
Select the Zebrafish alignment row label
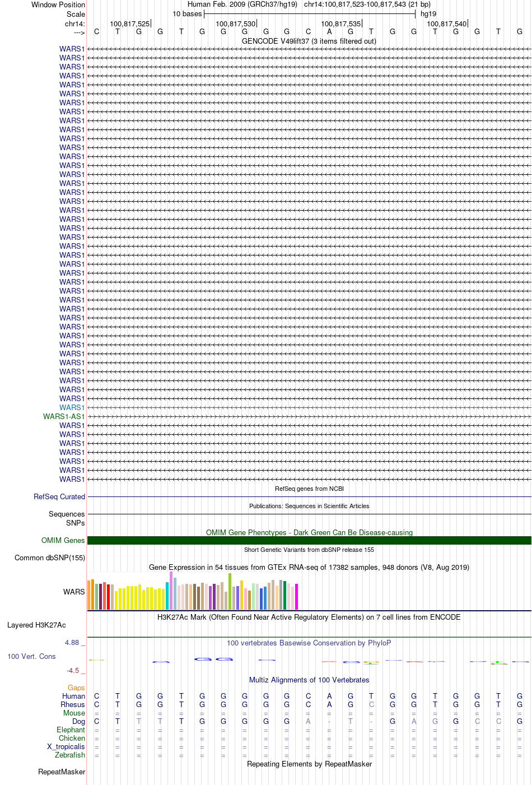click(70, 755)
